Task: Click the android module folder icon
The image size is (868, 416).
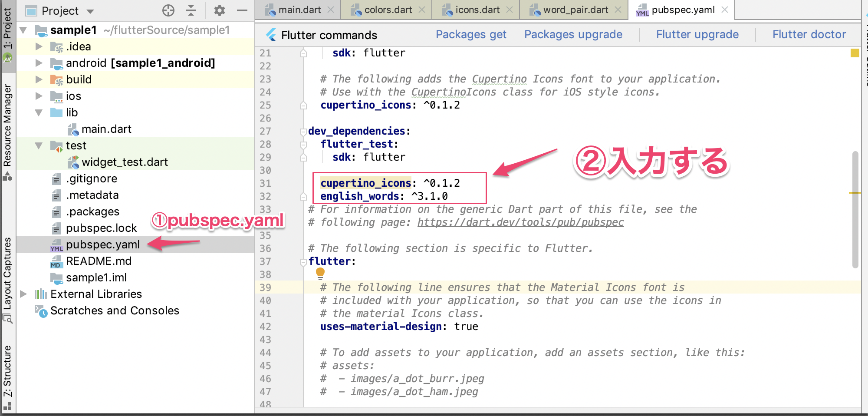Action: [x=56, y=63]
